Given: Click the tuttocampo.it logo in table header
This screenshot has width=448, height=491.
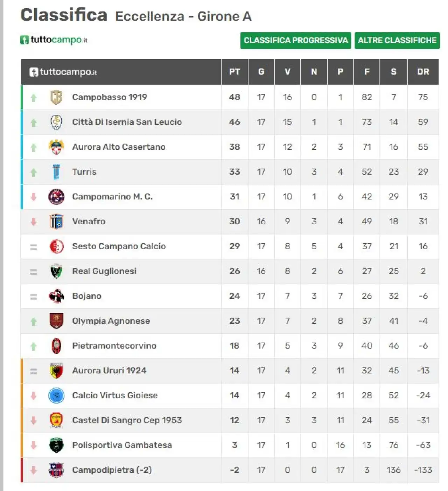Looking at the screenshot, I should click(63, 72).
